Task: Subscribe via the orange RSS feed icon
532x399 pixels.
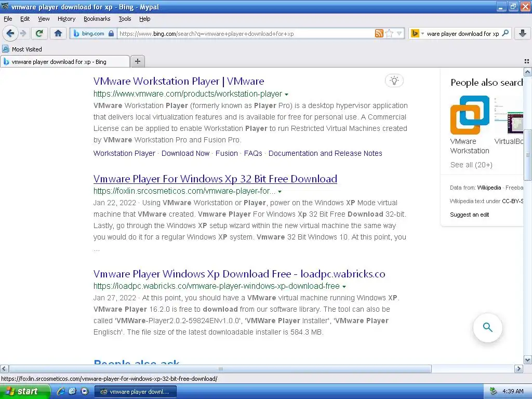Action: (x=379, y=33)
